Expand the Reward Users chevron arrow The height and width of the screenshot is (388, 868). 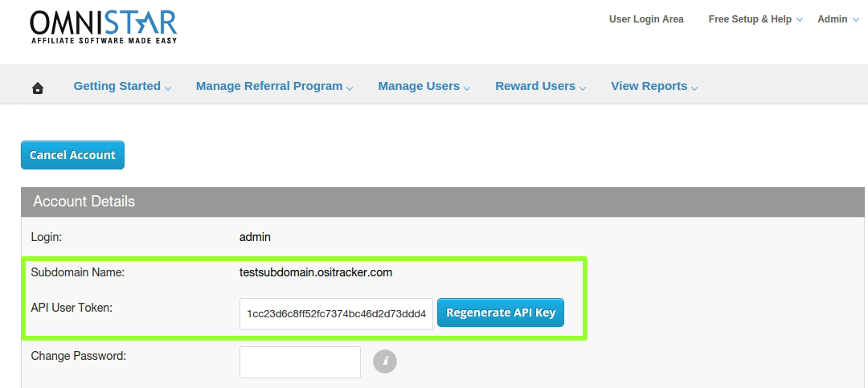tap(583, 88)
